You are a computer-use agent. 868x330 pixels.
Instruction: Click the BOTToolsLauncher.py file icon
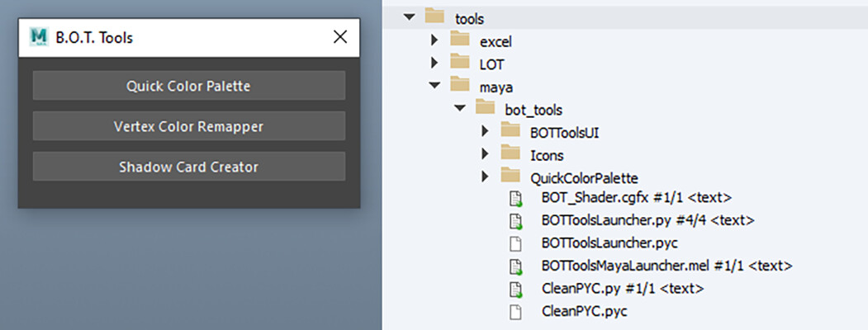tap(516, 220)
